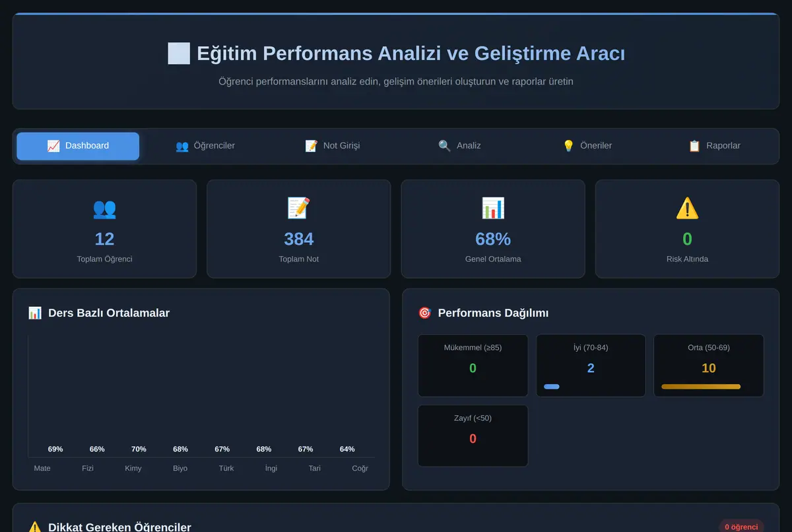Switch to the Öğrenciler tab

tap(205, 146)
